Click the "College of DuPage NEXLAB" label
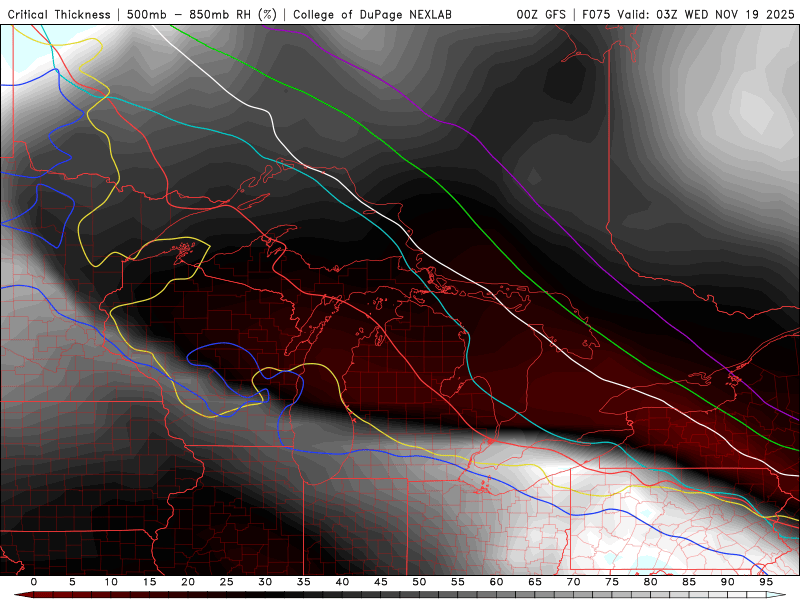This screenshot has height=600, width=800. coord(372,15)
